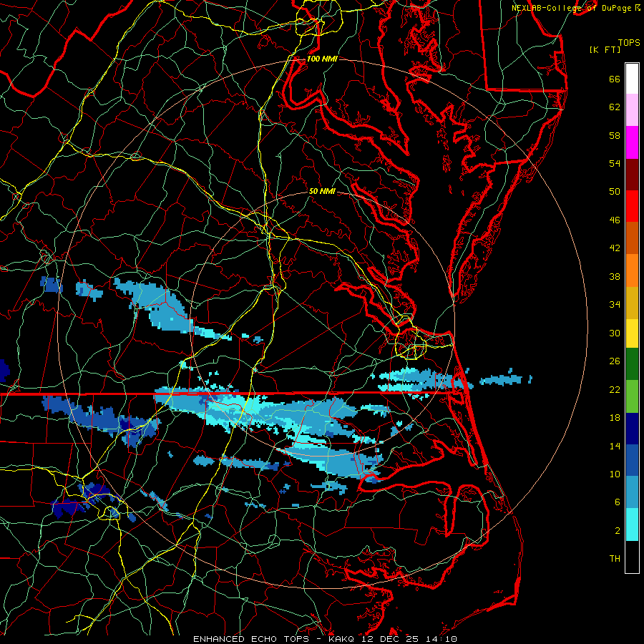Click the "TOPS" legend title
Image resolution: width=644 pixels, height=644 pixels.
[x=629, y=43]
